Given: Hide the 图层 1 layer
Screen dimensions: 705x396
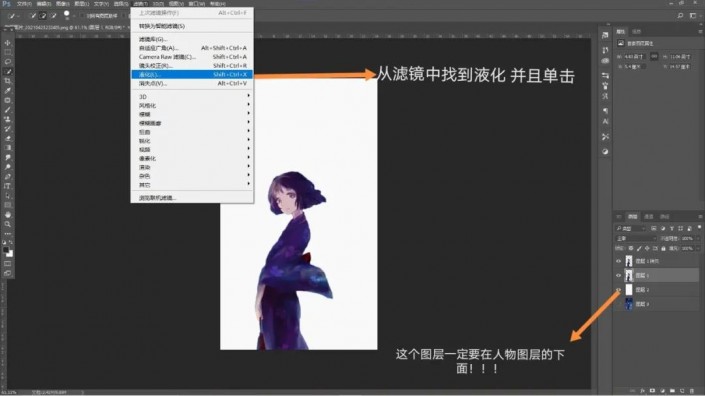Looking at the screenshot, I should click(618, 276).
